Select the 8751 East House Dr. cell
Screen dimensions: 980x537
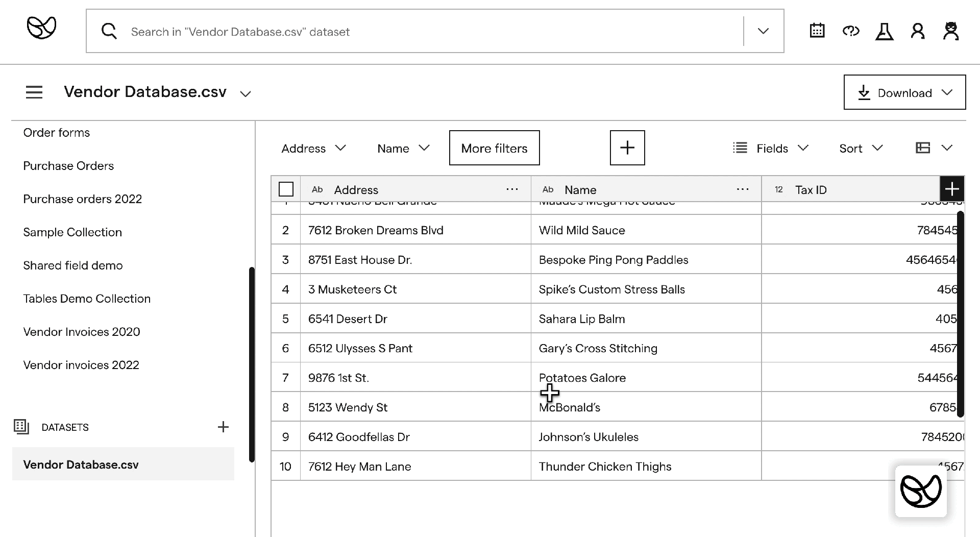[415, 259]
